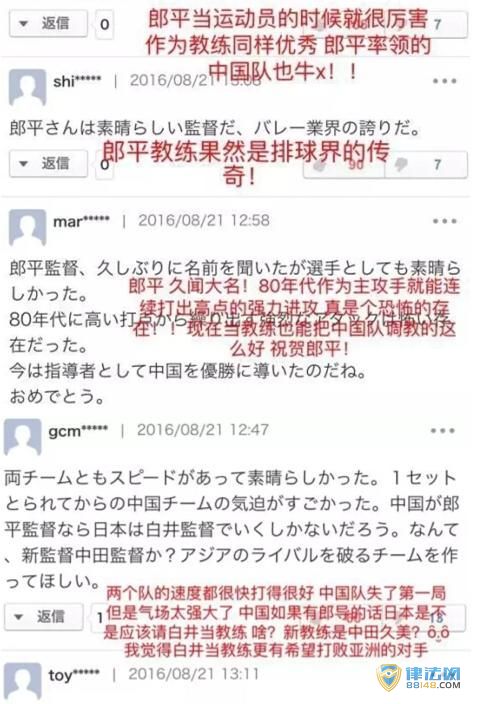Toggle thumbs-down 18 on gcm***** comment
Viewport: 479px width, 704px height.
[424, 618]
